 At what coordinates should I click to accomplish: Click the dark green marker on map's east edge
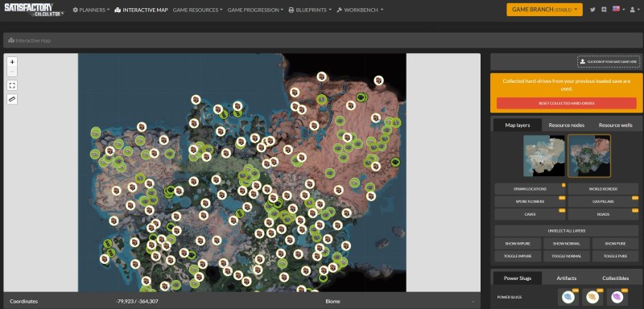395,162
